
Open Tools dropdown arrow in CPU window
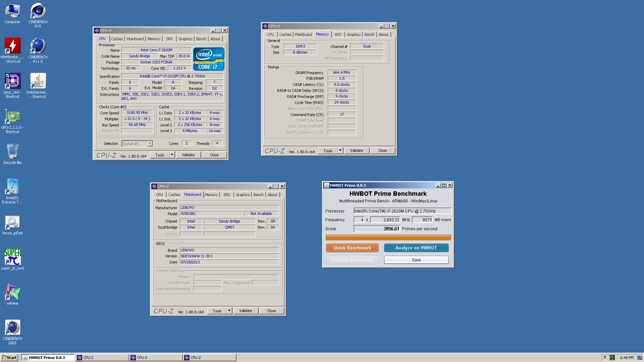point(172,155)
